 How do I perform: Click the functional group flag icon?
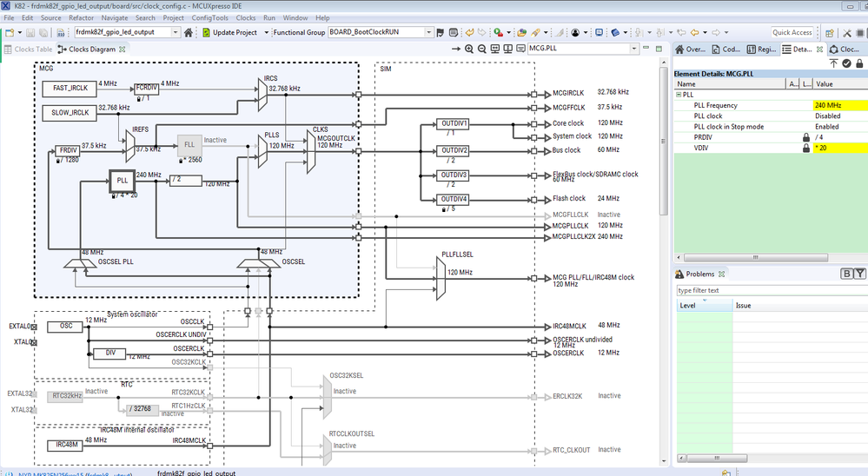pyautogui.click(x=441, y=33)
